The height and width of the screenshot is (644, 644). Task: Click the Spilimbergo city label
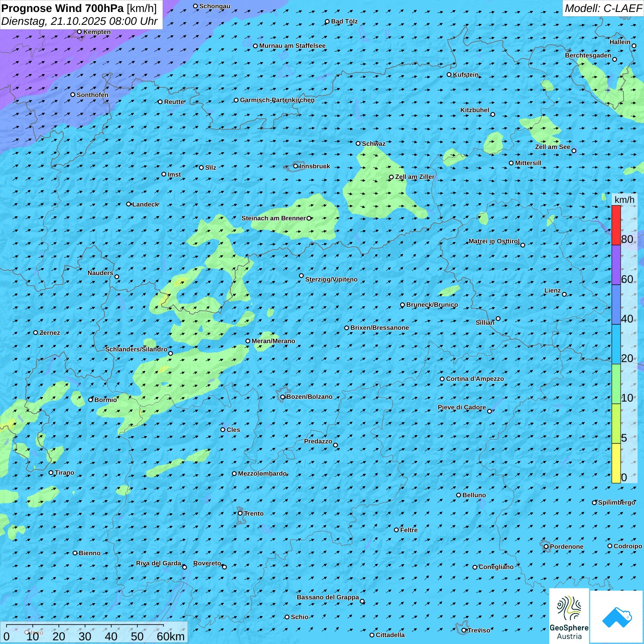click(616, 502)
